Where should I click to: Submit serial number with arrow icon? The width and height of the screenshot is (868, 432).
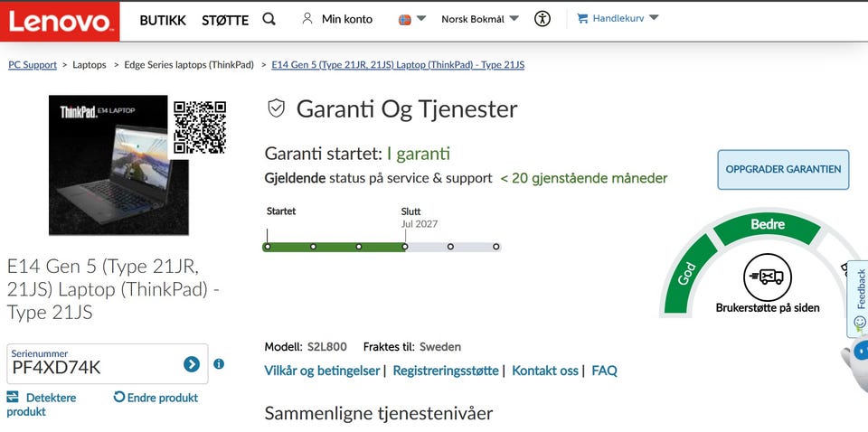point(192,364)
